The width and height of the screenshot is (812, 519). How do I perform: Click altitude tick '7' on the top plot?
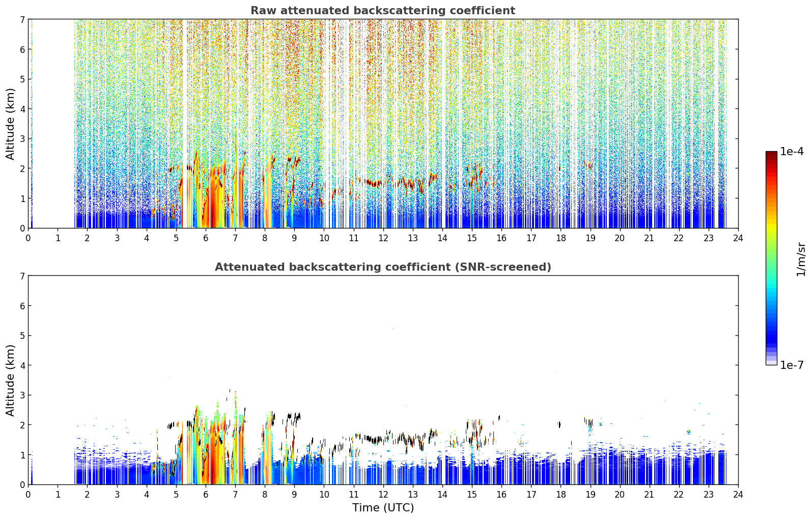[22, 20]
